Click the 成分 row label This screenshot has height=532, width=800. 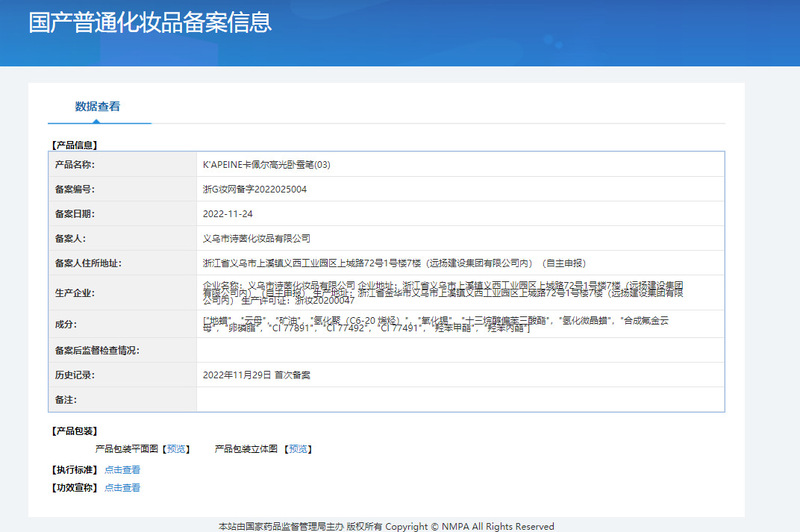[66, 324]
